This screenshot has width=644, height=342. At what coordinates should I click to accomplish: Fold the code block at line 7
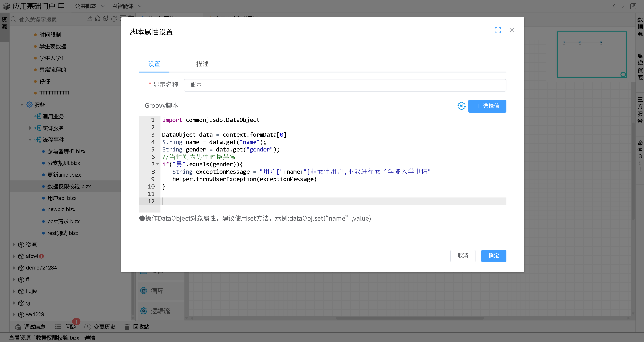pyautogui.click(x=158, y=164)
